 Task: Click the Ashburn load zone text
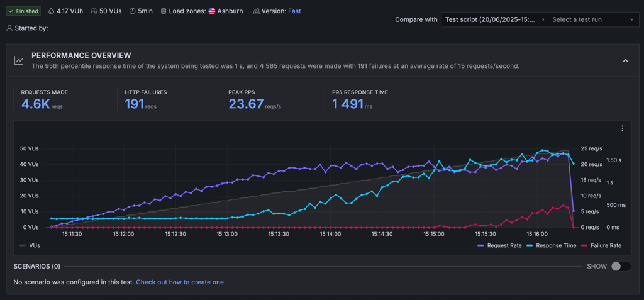pos(230,11)
